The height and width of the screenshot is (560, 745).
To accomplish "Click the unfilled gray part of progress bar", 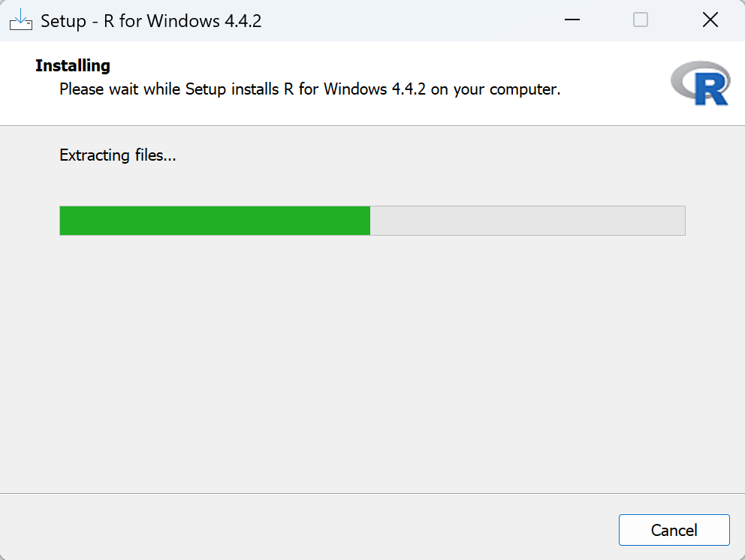I will [527, 221].
